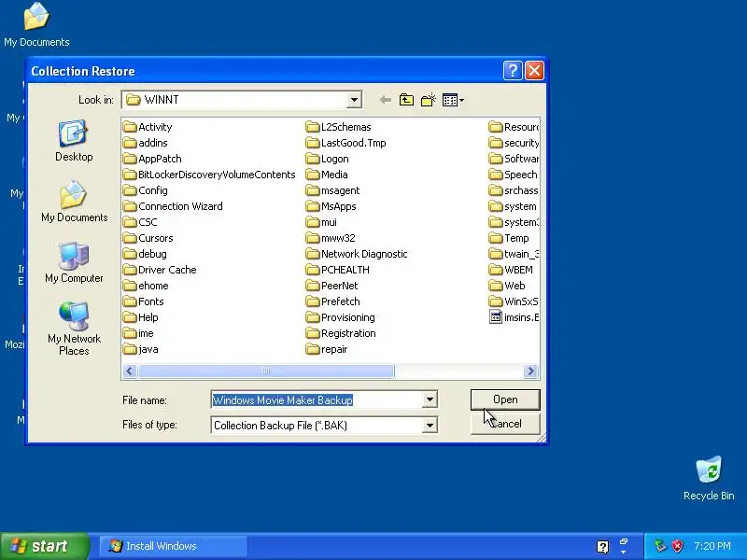This screenshot has height=560, width=747.
Task: Open My Documents in places bar
Action: (75, 202)
